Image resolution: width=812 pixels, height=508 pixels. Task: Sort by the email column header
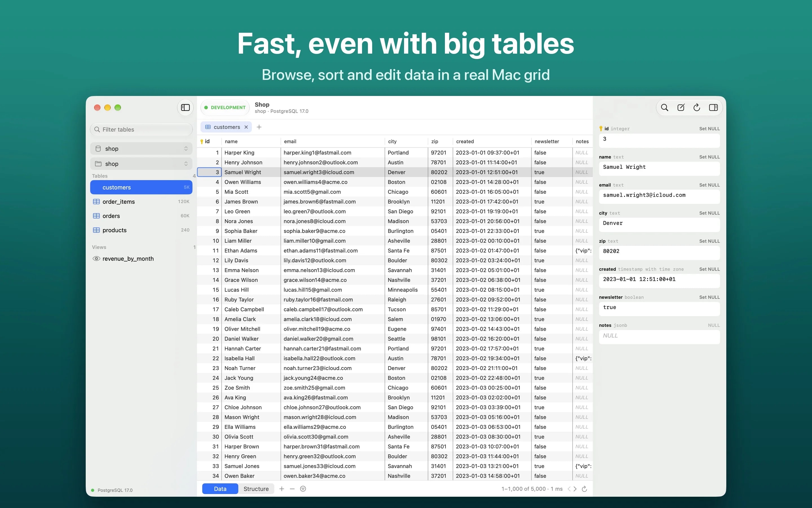332,141
